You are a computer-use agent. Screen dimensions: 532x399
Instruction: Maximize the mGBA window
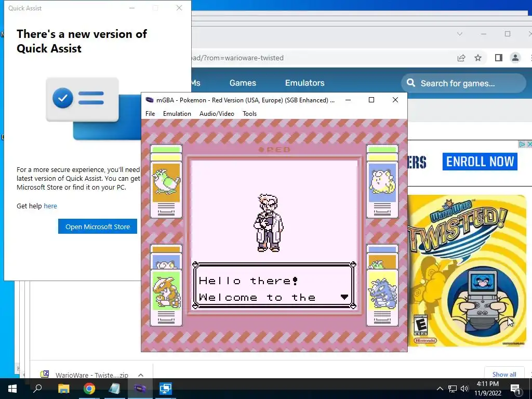coord(371,100)
